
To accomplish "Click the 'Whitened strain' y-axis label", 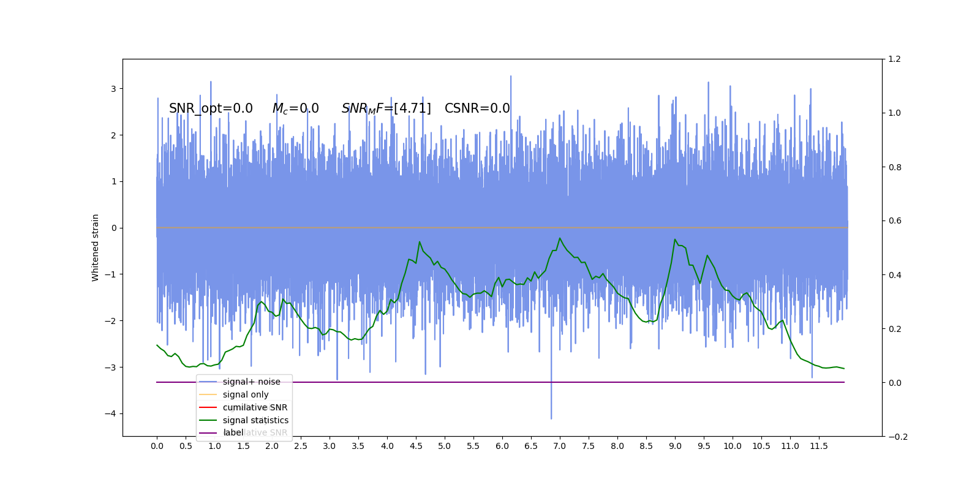I will coord(96,247).
